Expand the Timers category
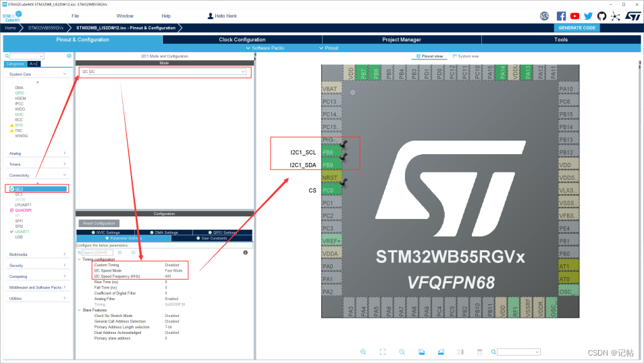The image size is (644, 363). point(65,164)
